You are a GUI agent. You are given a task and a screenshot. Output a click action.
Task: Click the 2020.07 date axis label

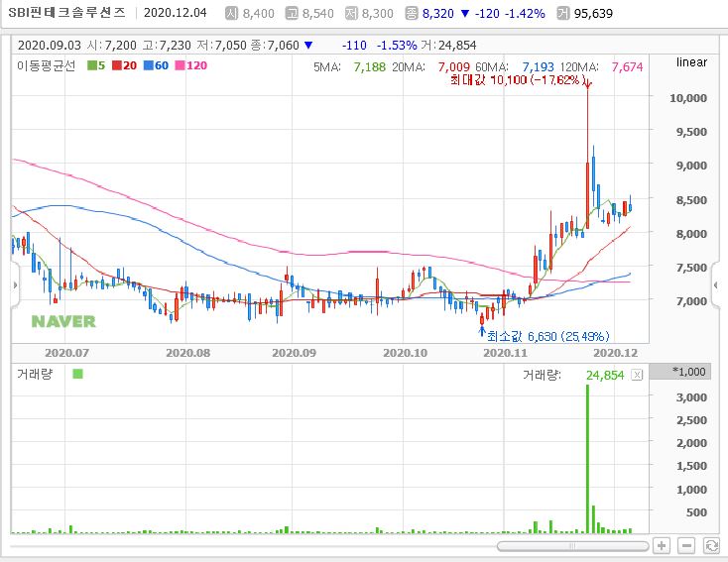coord(66,353)
